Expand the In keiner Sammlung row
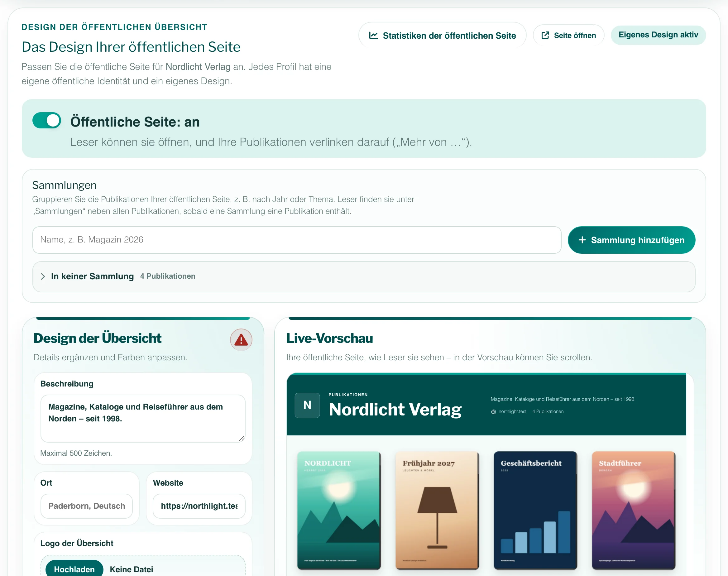Viewport: 728px width, 576px height. click(364, 276)
